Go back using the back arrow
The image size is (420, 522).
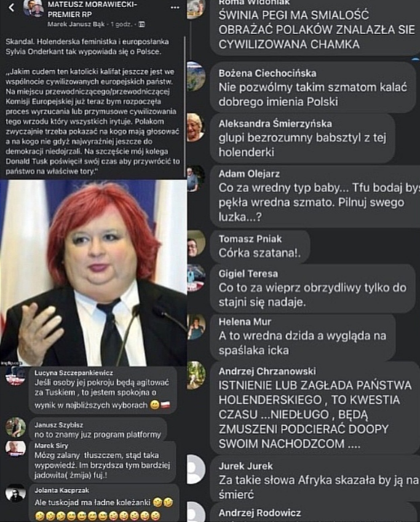[12, 8]
